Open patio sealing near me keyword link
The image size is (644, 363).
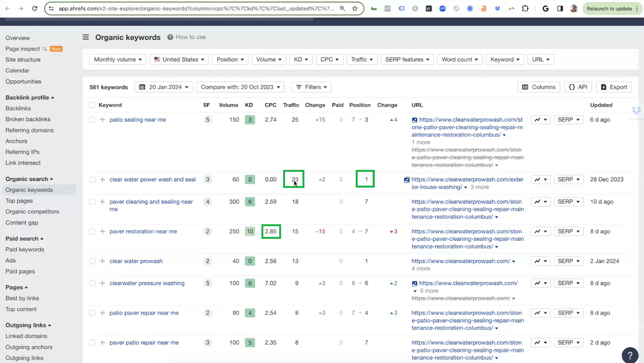pos(138,120)
